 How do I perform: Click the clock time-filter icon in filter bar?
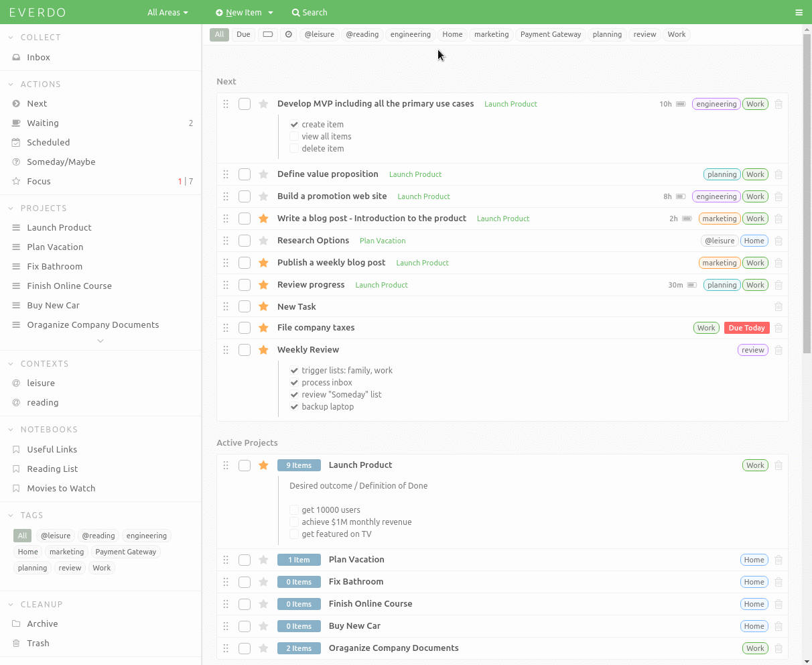[289, 34]
